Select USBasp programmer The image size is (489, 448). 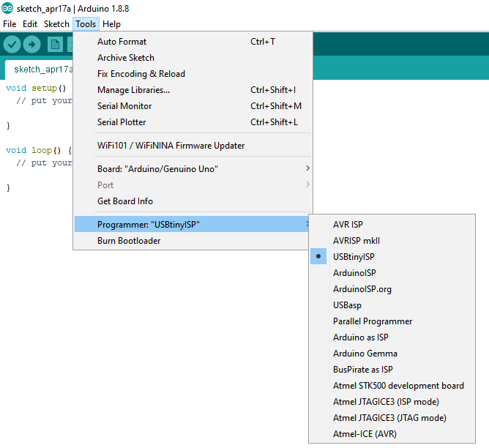point(392,305)
